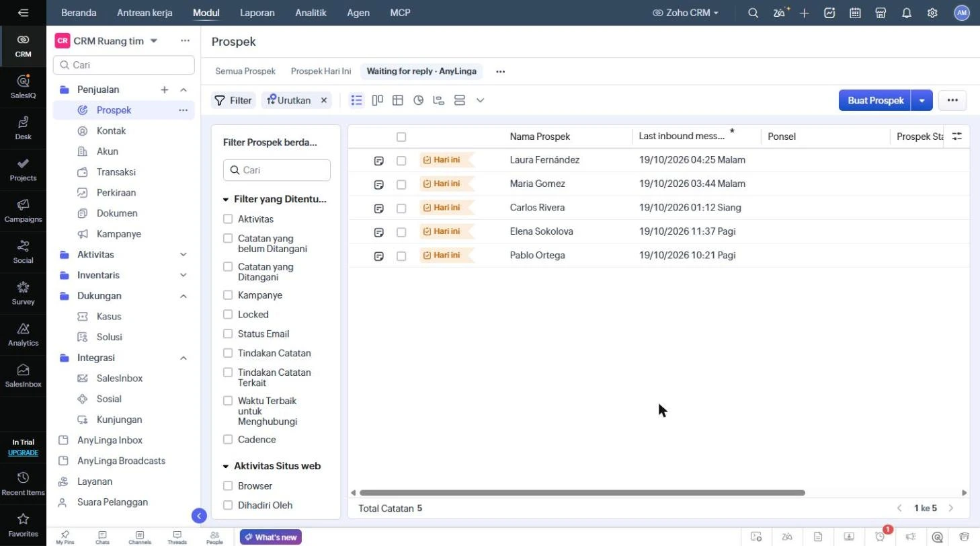Tick the Status Email filter checkbox
This screenshot has width=980, height=546.
228,334
